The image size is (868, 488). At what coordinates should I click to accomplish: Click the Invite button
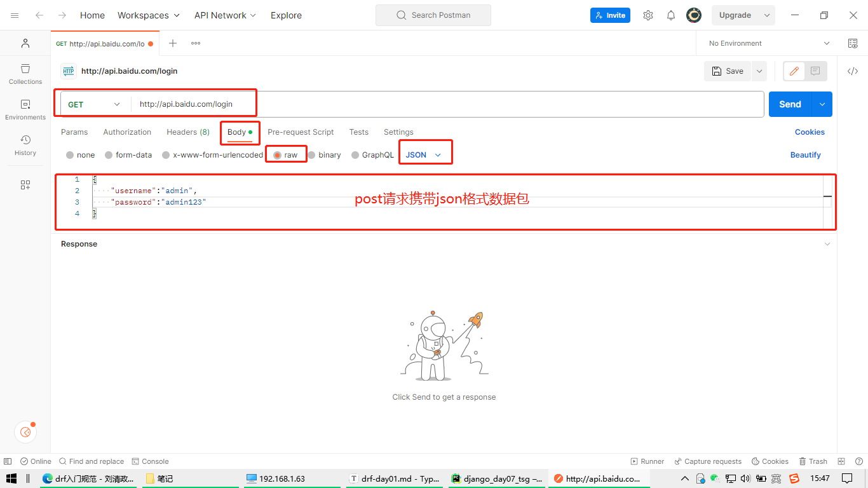pyautogui.click(x=610, y=15)
